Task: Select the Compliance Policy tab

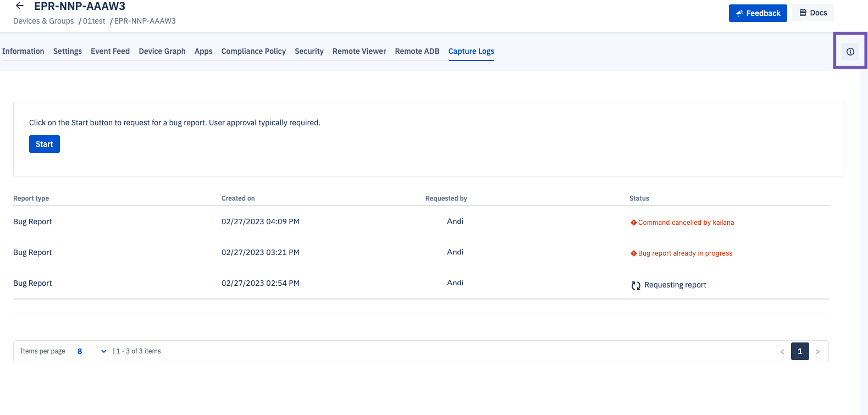Action: 253,51
